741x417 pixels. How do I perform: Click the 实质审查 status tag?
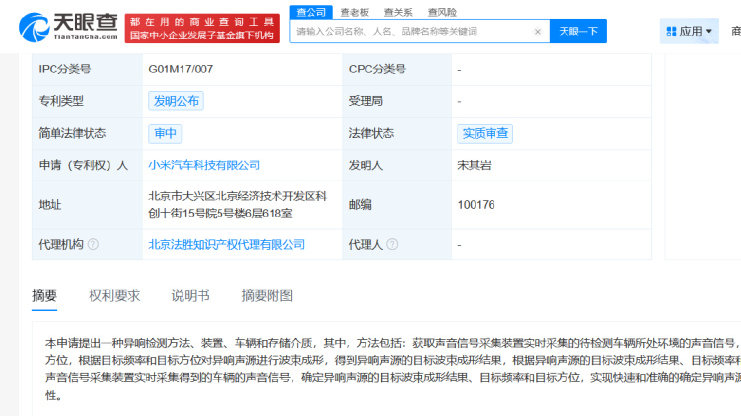coord(485,133)
